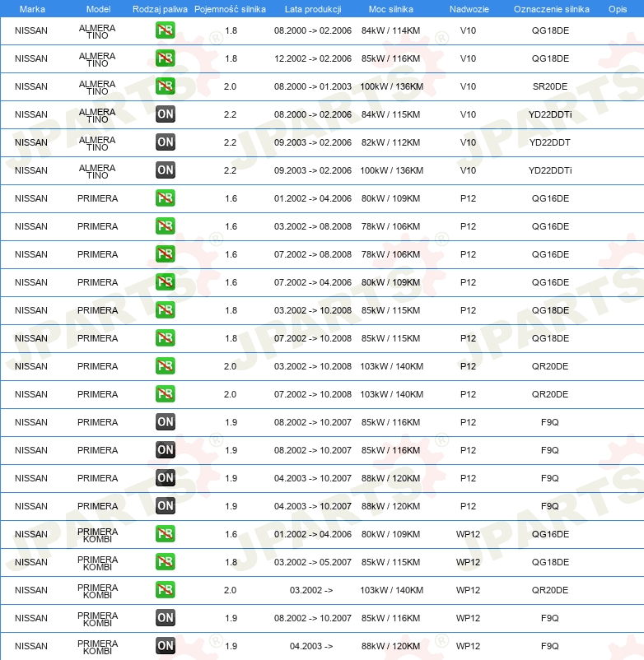The image size is (644, 660).
Task: Click petrol icon for Primera 07.2002 -> 08.2008
Action: pyautogui.click(x=165, y=254)
